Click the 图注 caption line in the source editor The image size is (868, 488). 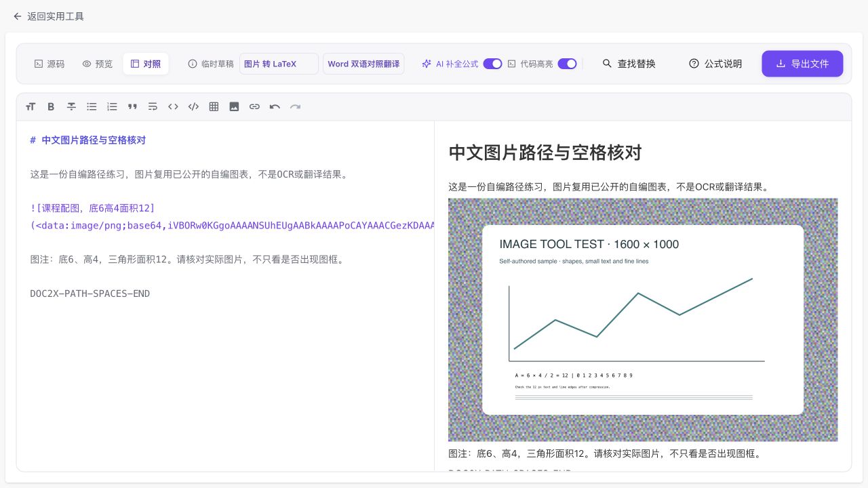(x=186, y=259)
